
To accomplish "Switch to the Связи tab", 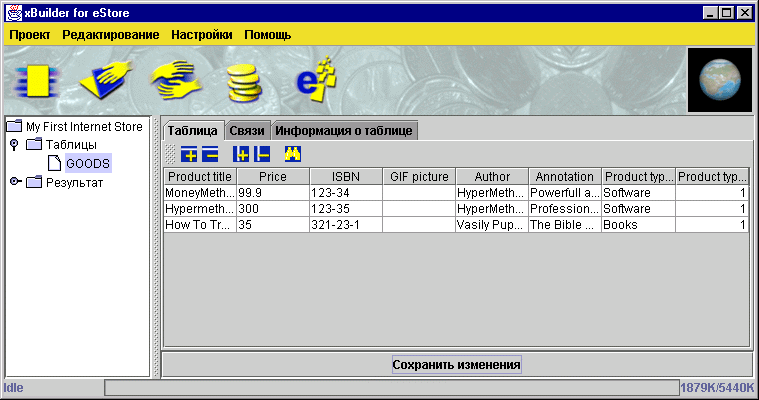I will tap(247, 131).
